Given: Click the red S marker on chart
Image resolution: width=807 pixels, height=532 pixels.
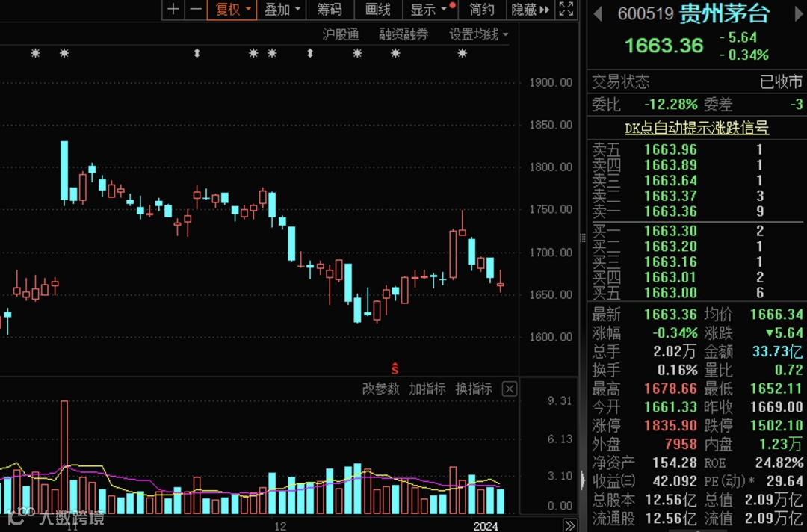Looking at the screenshot, I should tap(395, 368).
